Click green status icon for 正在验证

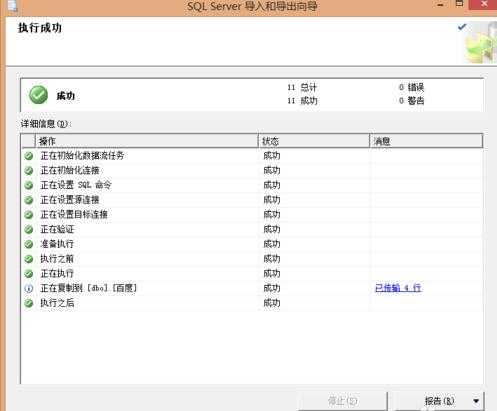(29, 229)
